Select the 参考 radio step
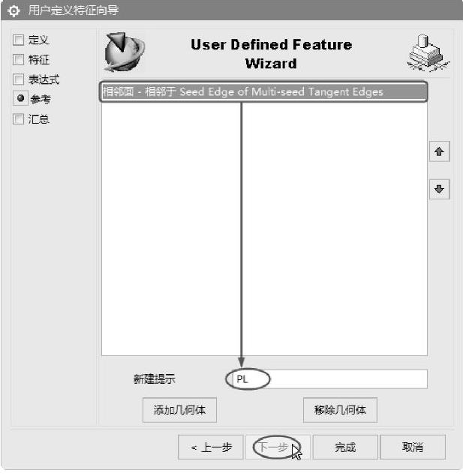 click(x=20, y=98)
